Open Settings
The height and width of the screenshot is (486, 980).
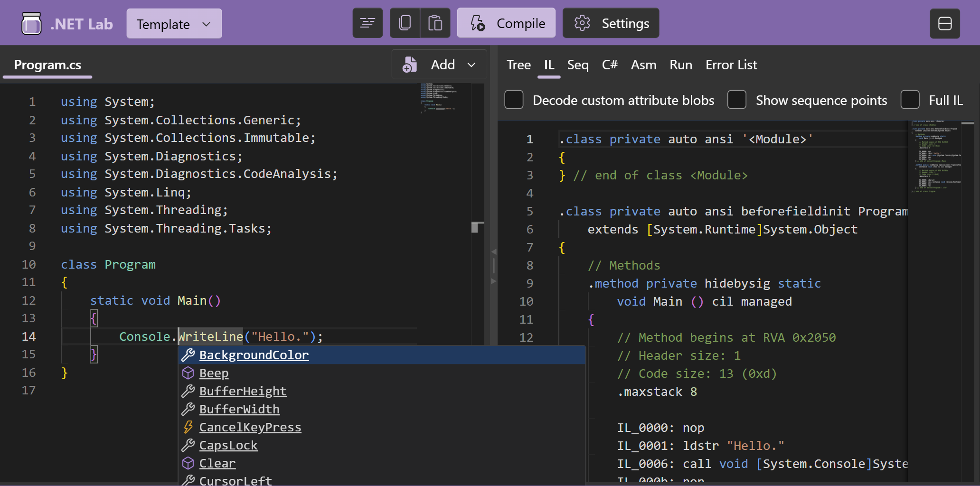click(x=611, y=23)
